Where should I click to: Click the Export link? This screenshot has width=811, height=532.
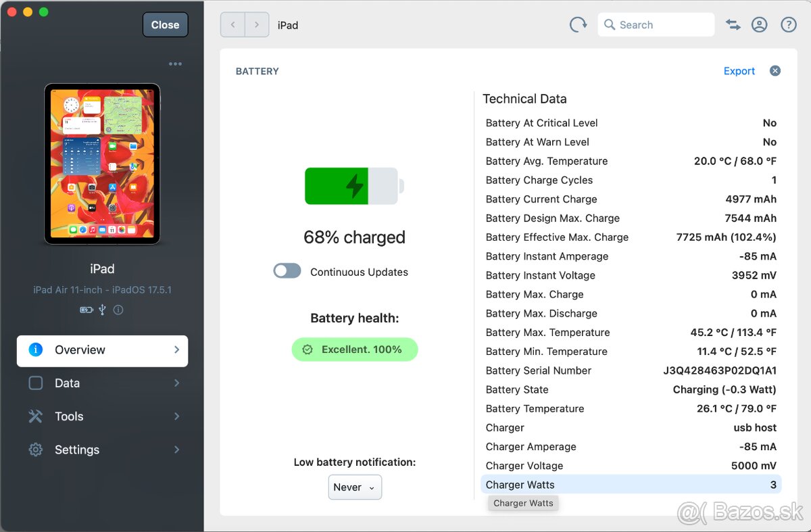(739, 71)
